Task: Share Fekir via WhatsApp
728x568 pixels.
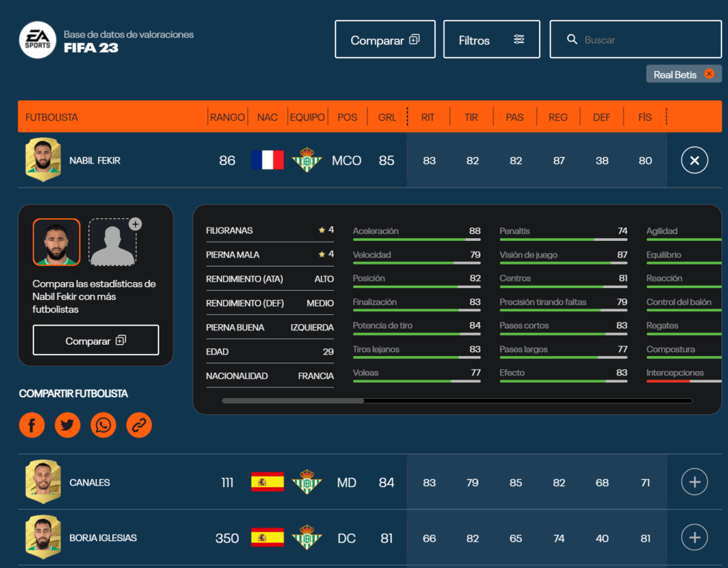Action: click(103, 424)
